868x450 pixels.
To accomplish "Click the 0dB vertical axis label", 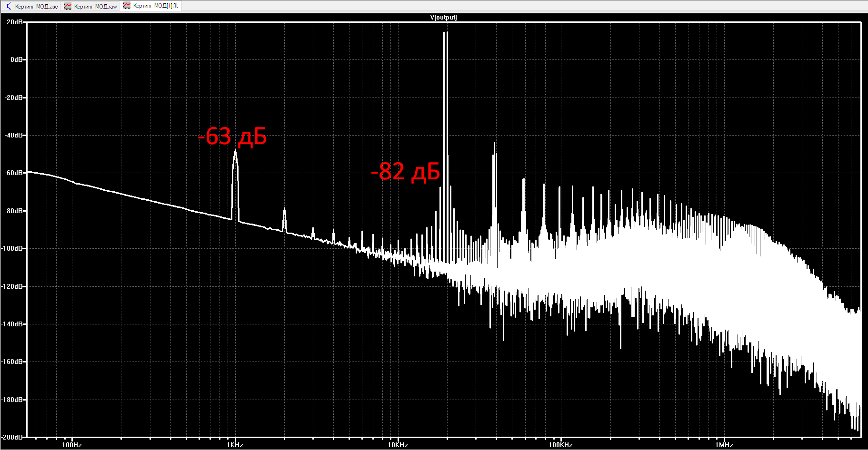I will pyautogui.click(x=16, y=60).
